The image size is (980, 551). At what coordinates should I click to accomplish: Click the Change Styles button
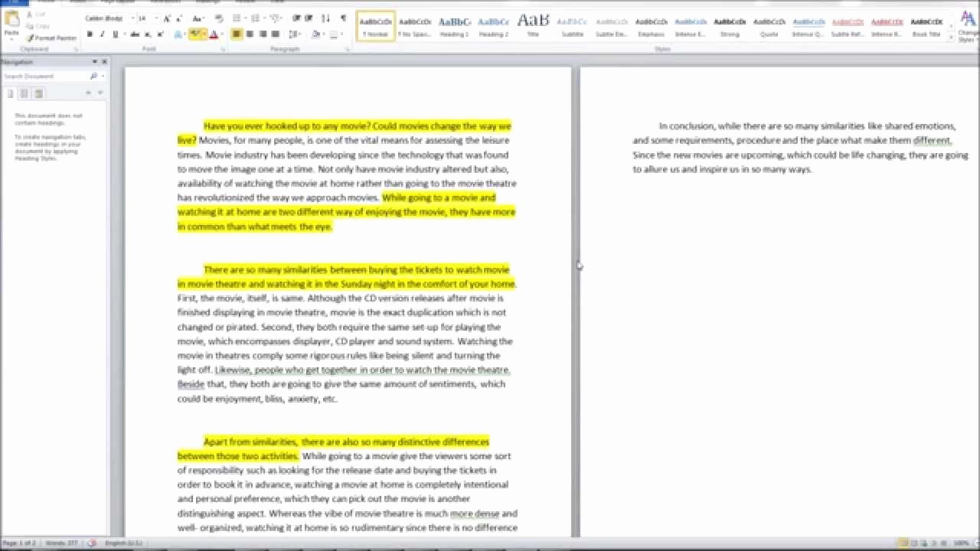969,25
